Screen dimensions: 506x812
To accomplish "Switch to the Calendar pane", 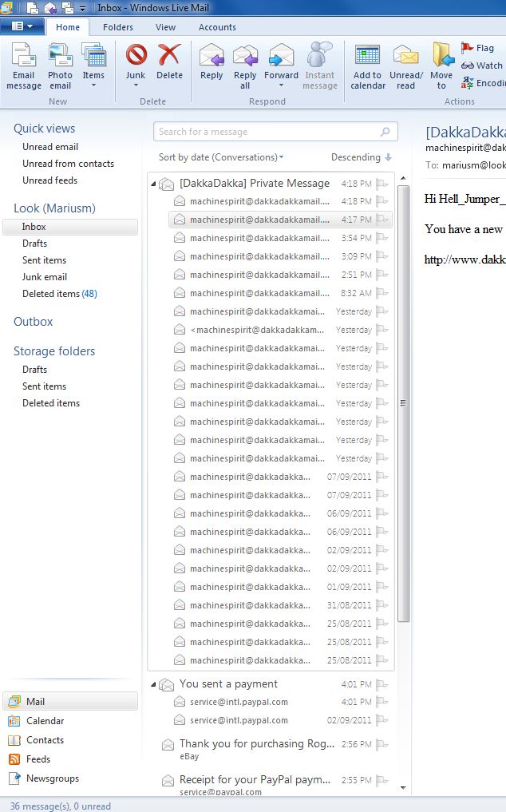I will coord(36,721).
